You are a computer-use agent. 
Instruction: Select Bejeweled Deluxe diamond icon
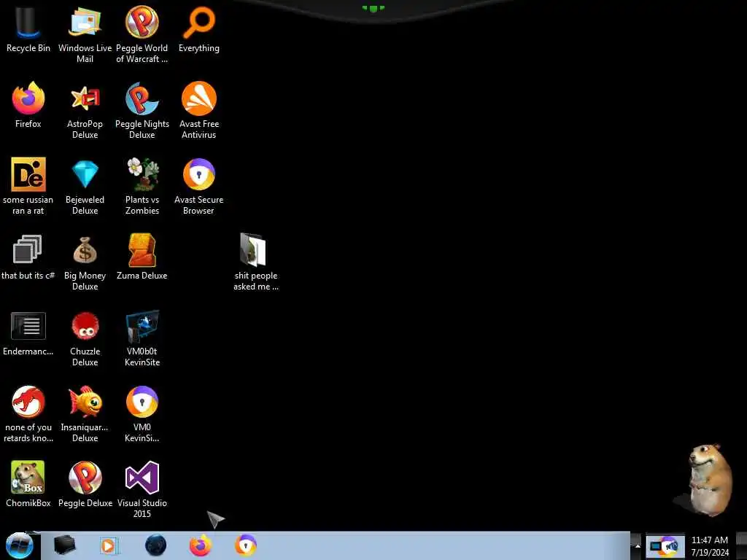tap(85, 186)
